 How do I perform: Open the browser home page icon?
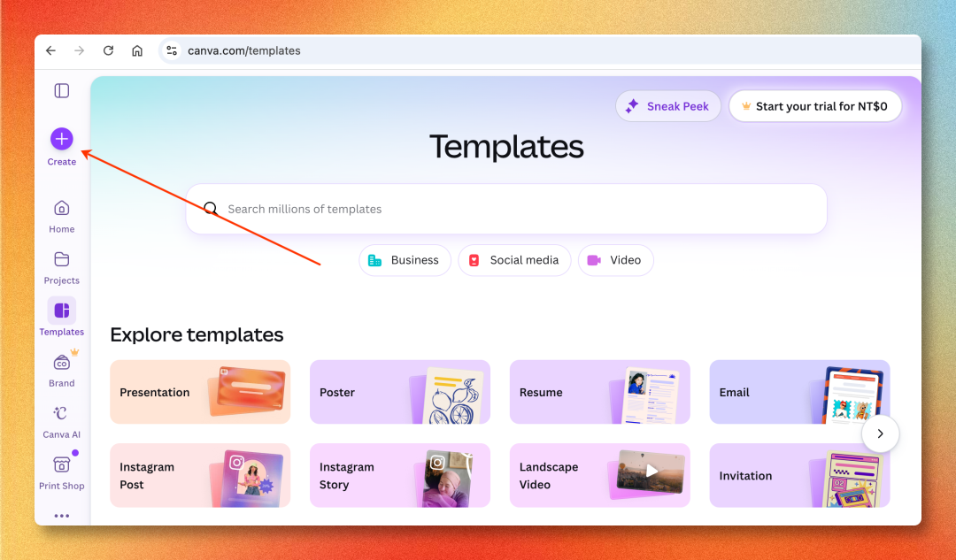[137, 50]
